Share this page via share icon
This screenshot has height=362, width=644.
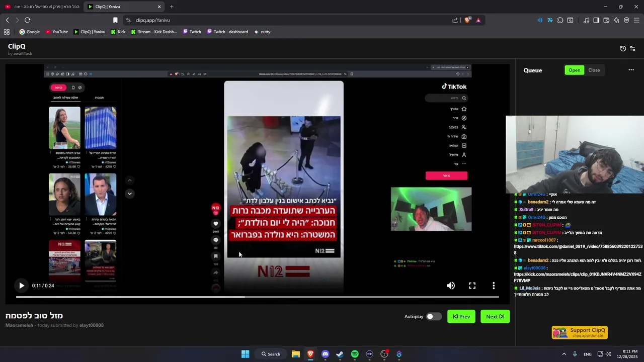click(455, 20)
